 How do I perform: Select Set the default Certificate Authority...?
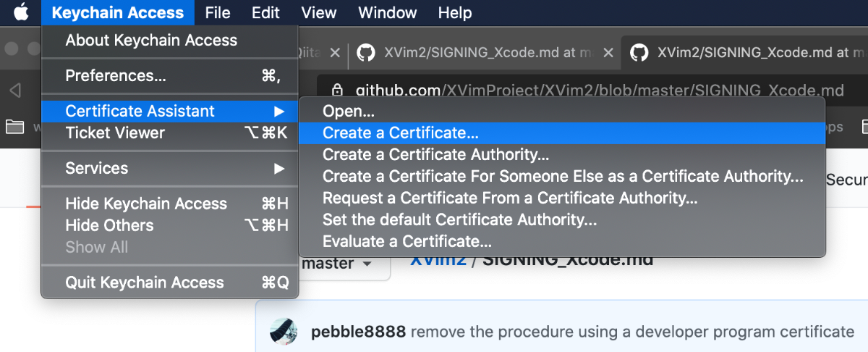pos(562,219)
